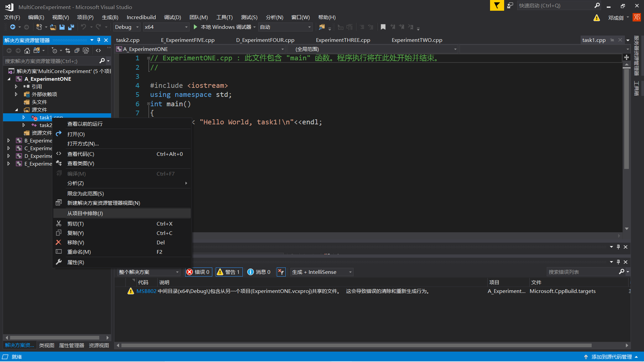Image resolution: width=644 pixels, height=362 pixels.
Task: Expand the 外部依赖项 node arrow
Action: click(x=16, y=94)
